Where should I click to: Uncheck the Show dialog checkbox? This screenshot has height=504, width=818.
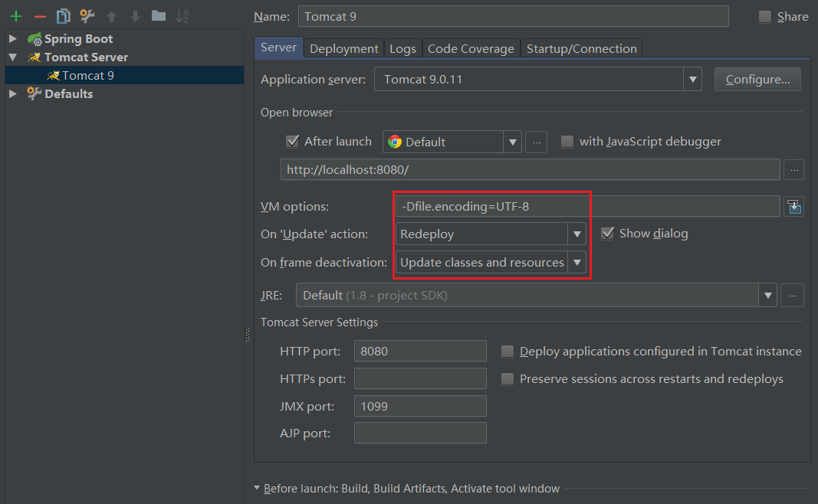coord(607,233)
